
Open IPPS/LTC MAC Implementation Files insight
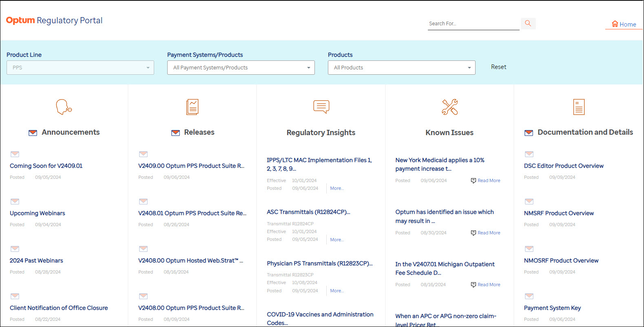[319, 164]
